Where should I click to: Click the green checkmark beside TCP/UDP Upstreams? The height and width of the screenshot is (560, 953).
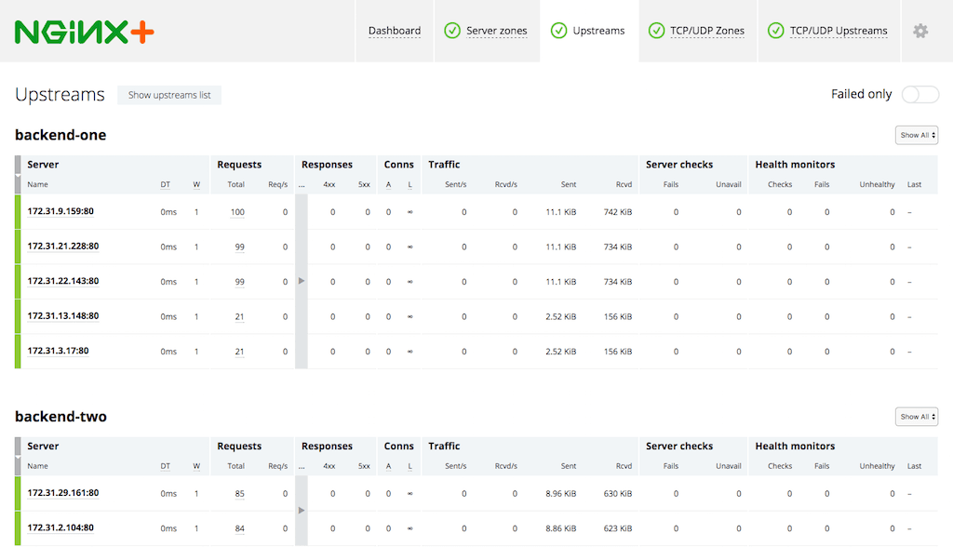[775, 30]
